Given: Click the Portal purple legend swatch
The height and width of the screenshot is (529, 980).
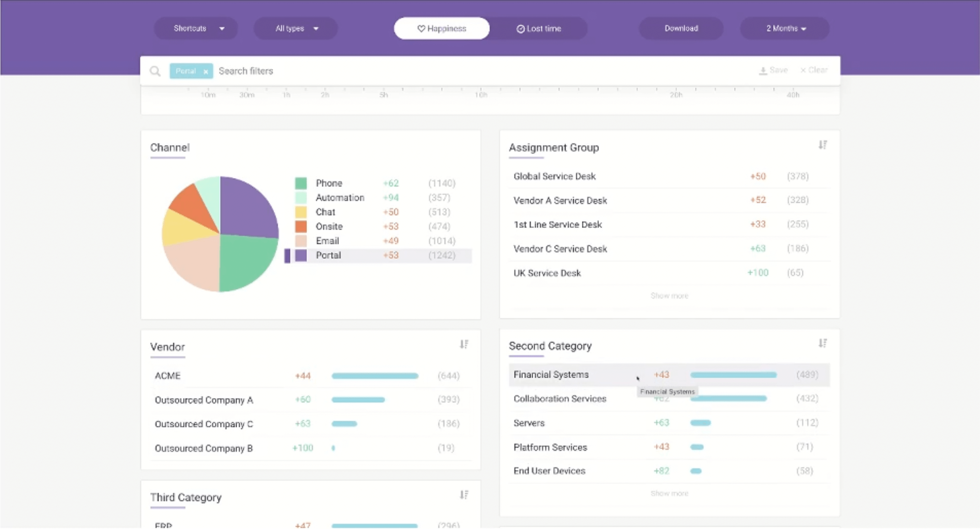Looking at the screenshot, I should 301,255.
